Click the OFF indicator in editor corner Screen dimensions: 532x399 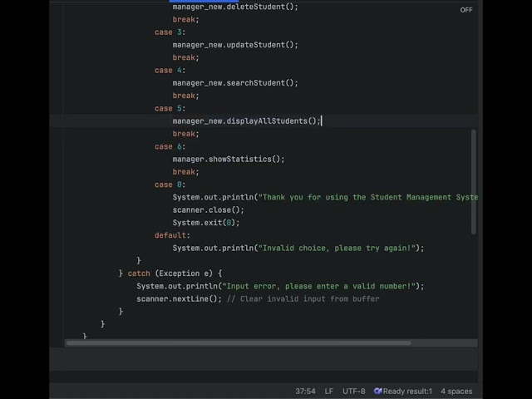click(x=466, y=10)
